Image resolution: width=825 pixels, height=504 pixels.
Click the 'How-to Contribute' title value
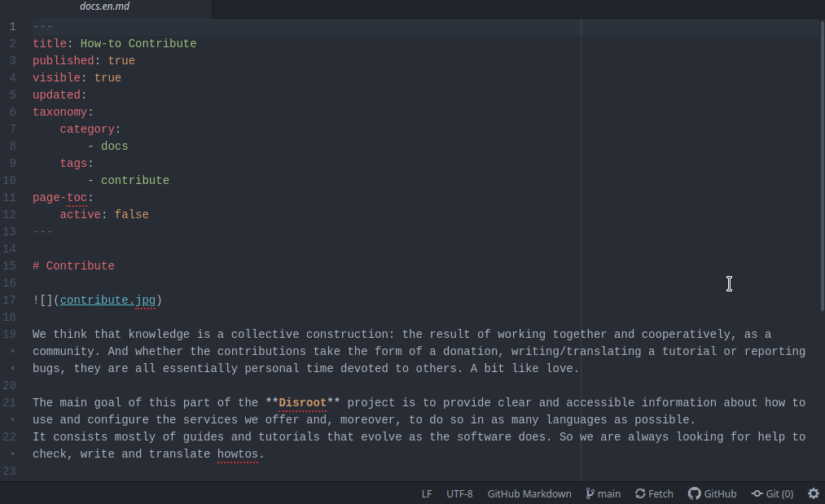(x=138, y=44)
